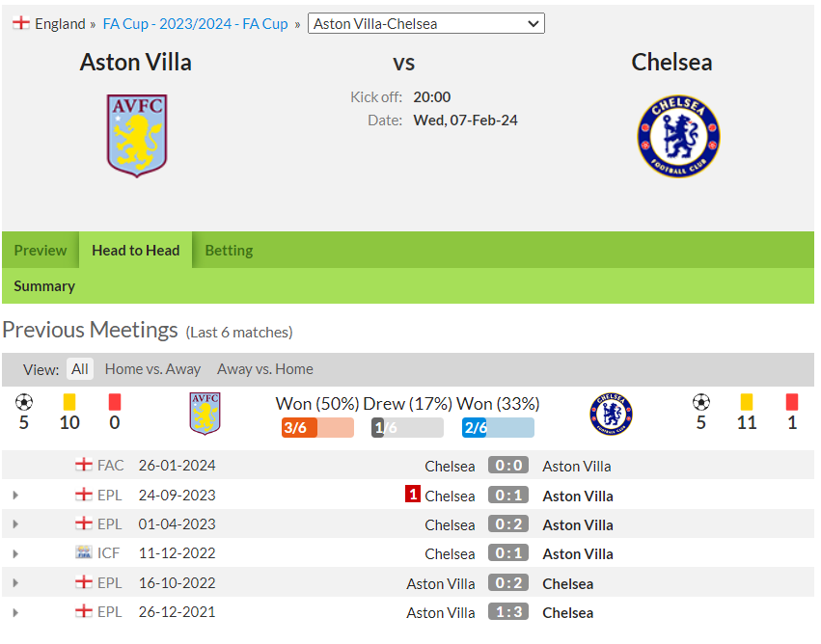This screenshot has width=821, height=644.
Task: Click the England flag icon in breadcrumb
Action: (21, 23)
